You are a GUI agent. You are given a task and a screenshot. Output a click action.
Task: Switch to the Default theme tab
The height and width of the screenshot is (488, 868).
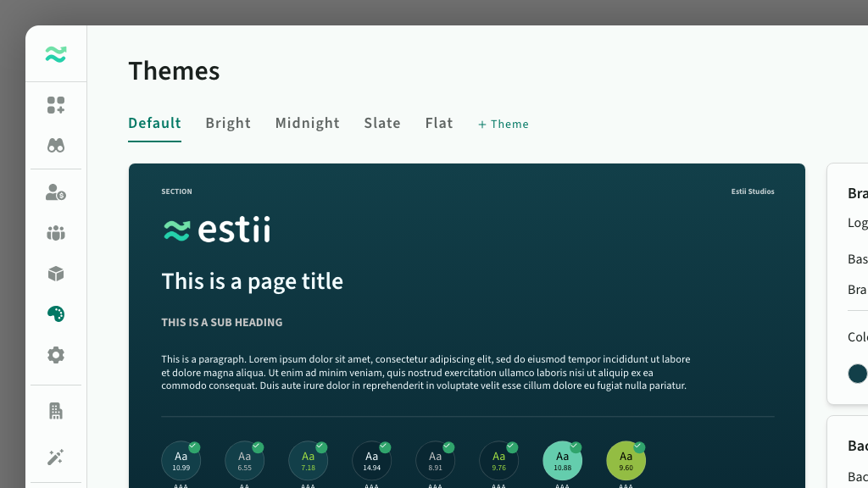click(154, 124)
